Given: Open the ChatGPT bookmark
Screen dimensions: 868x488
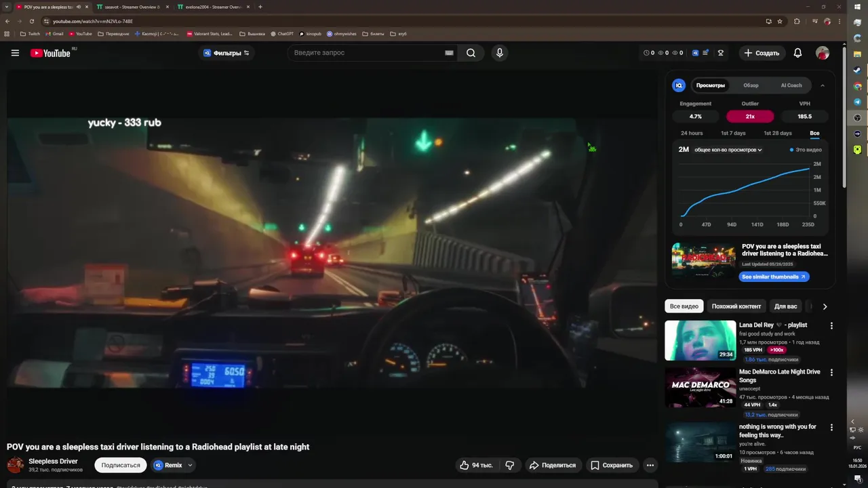Looking at the screenshot, I should (281, 33).
